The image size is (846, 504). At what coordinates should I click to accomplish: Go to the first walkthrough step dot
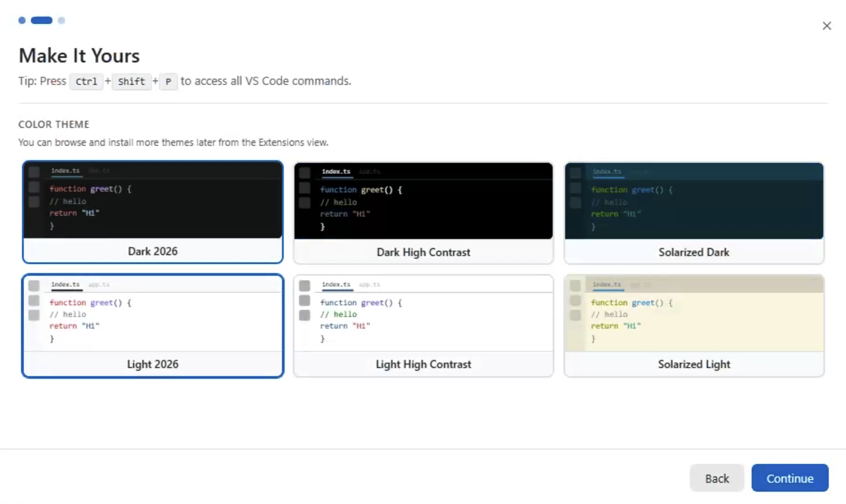[22, 20]
